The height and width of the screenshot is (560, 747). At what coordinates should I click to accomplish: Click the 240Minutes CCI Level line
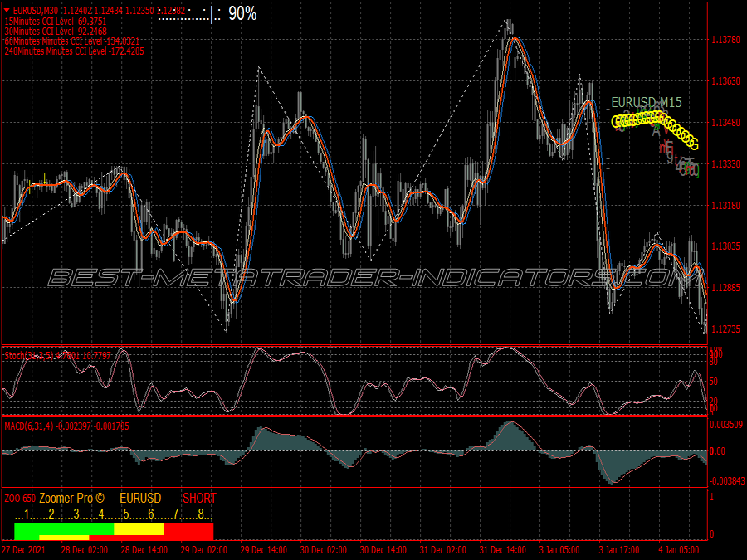tap(75, 51)
